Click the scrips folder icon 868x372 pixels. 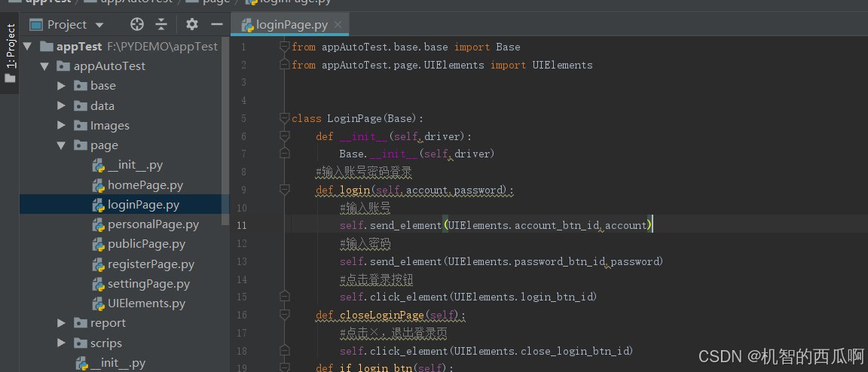(x=81, y=343)
